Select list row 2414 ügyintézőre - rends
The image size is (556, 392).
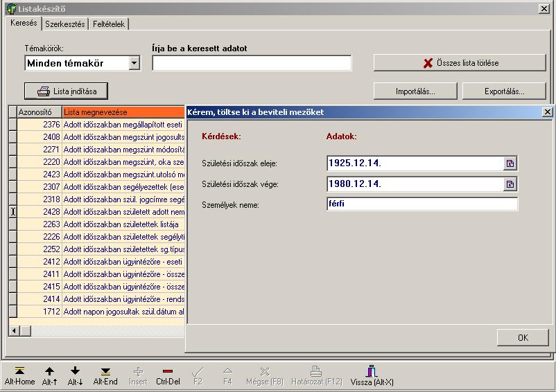point(101,299)
